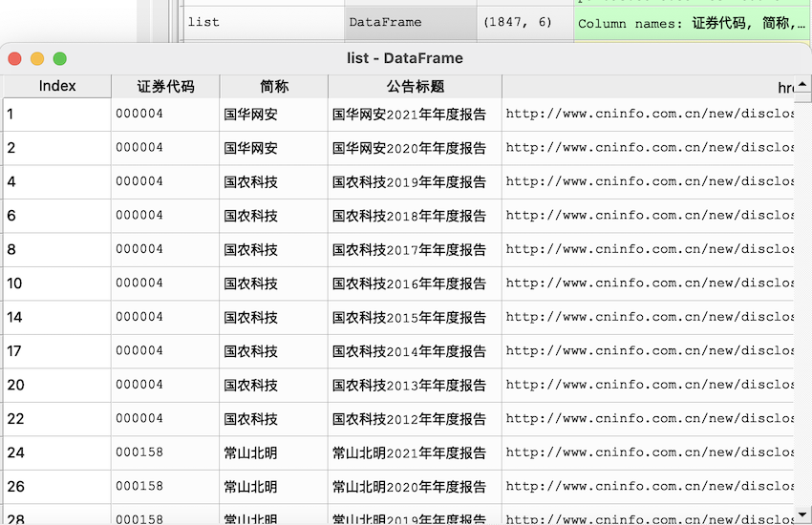Viewport: 812px width, 525px height.
Task: Select cell 国农科技2015年年度报告
Action: tap(415, 318)
